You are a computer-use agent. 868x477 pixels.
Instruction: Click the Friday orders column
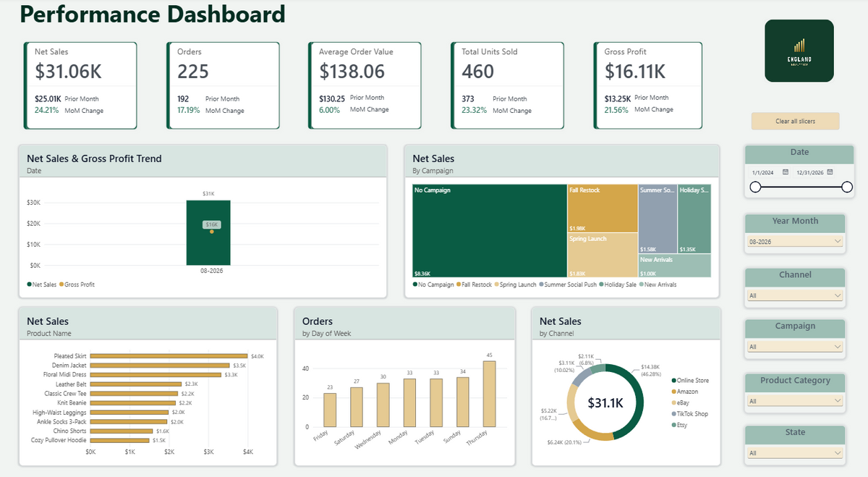pos(330,410)
